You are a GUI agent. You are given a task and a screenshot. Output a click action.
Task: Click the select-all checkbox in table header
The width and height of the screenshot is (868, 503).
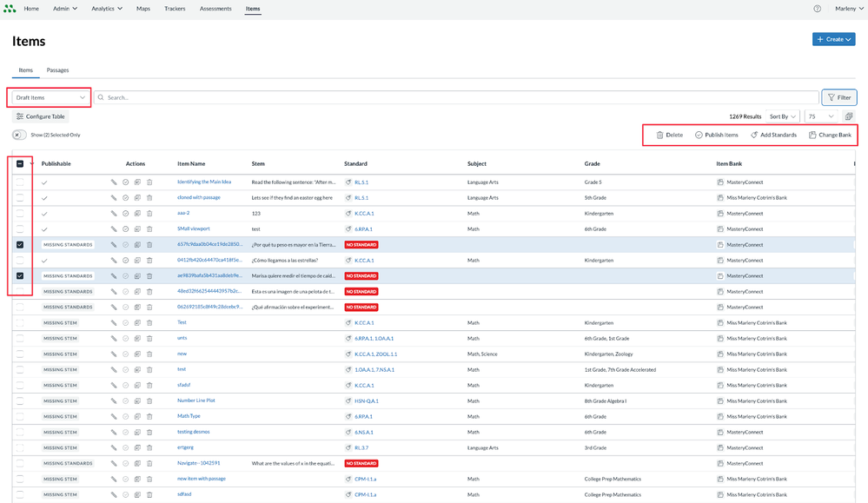[20, 163]
